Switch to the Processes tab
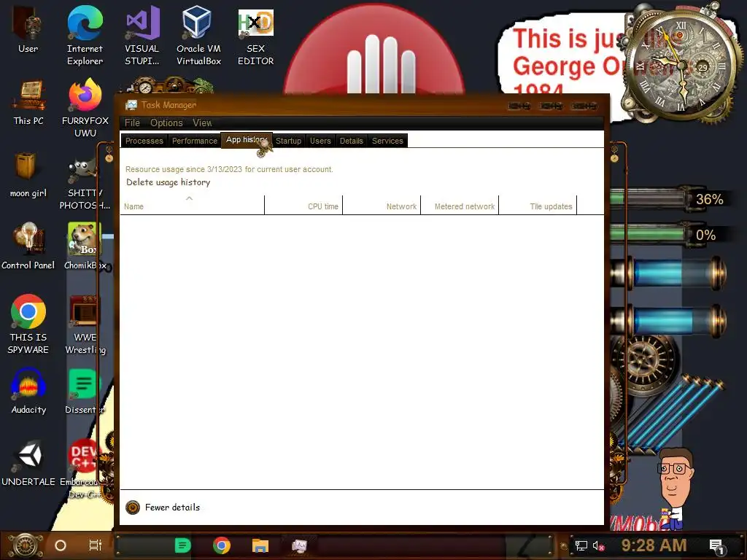Screen dimensions: 747x560 pyautogui.click(x=144, y=141)
